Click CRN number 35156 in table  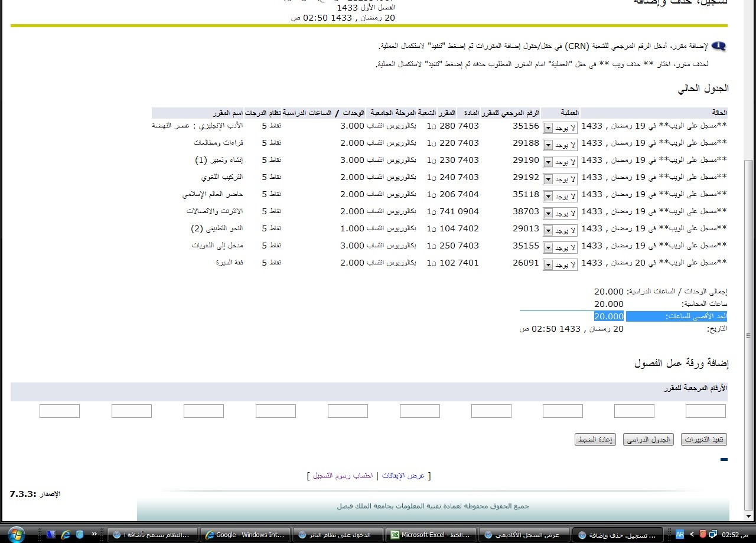coord(526,126)
